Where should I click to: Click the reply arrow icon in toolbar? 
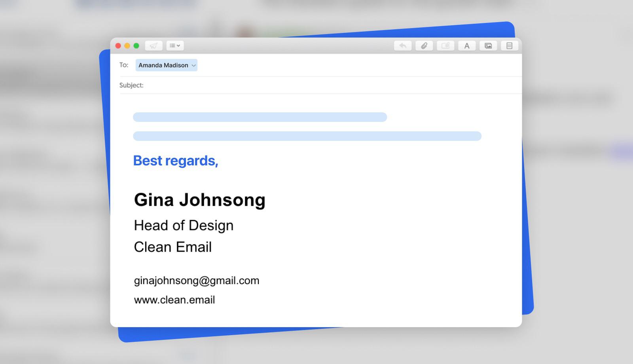[403, 45]
